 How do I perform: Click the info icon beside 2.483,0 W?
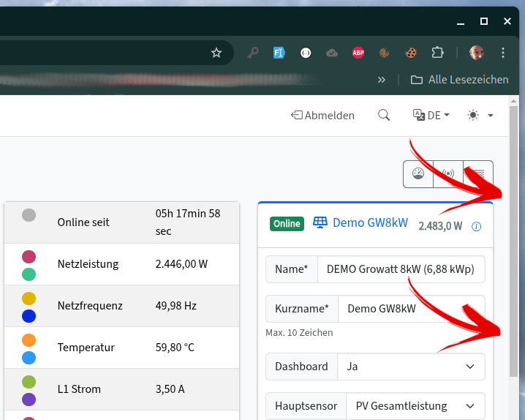[477, 226]
